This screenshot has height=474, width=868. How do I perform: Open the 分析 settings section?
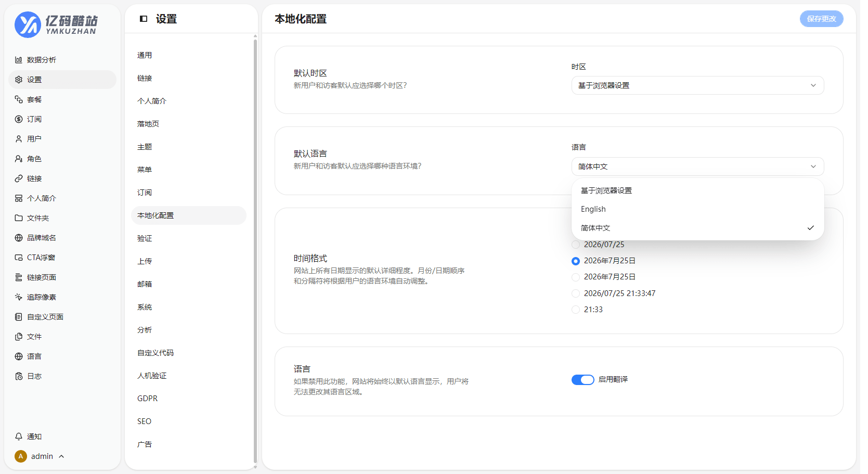click(189, 330)
